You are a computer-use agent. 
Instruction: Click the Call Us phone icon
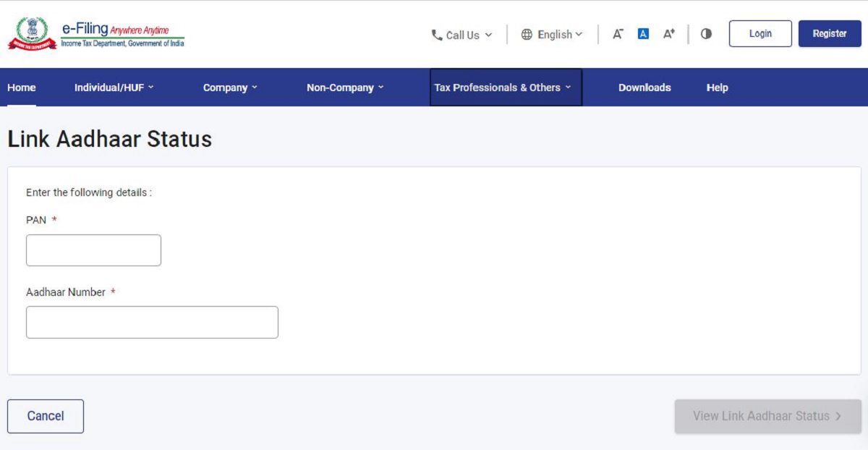point(437,35)
